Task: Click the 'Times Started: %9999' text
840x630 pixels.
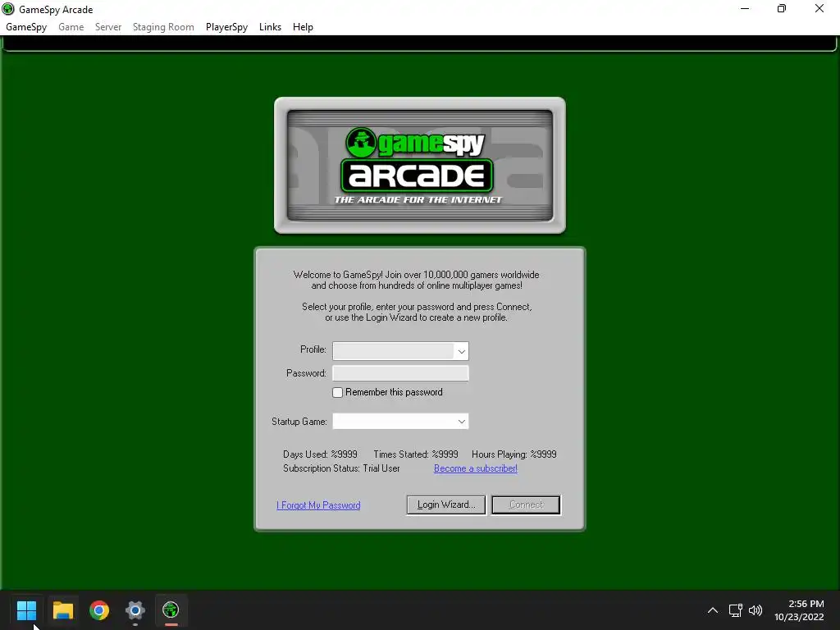Action: coord(416,454)
